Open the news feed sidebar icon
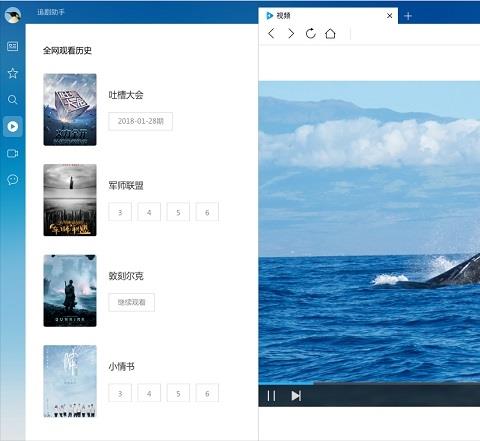This screenshot has height=441, width=480. tap(13, 46)
